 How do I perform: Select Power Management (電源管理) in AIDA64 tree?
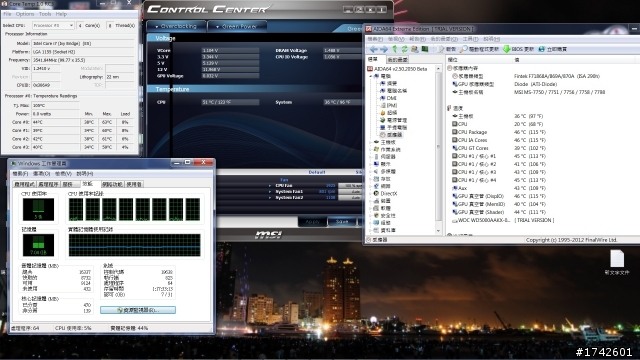pyautogui.click(x=393, y=120)
